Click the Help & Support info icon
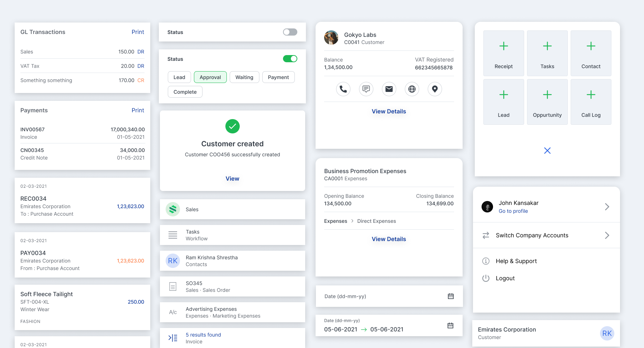This screenshot has height=348, width=644. [486, 261]
